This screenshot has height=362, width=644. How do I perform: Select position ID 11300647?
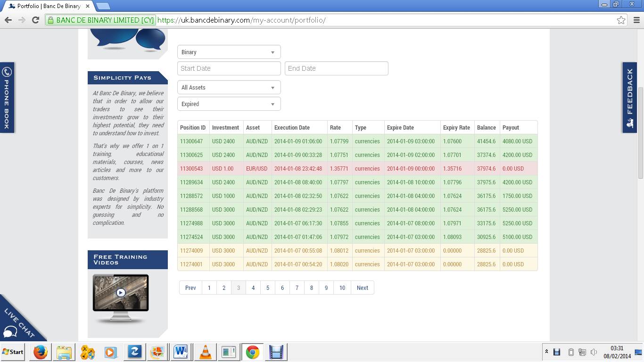coord(191,141)
